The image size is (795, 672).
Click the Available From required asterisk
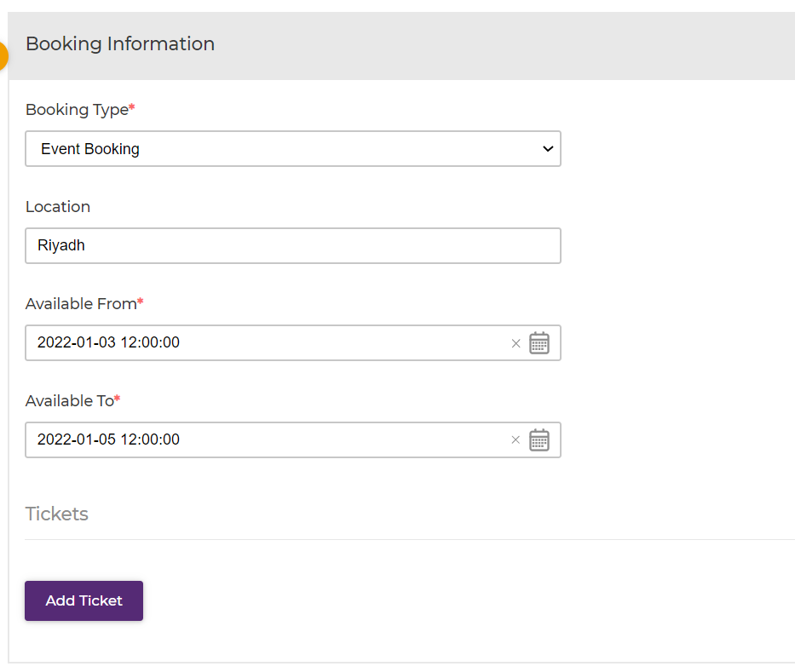[x=141, y=302]
